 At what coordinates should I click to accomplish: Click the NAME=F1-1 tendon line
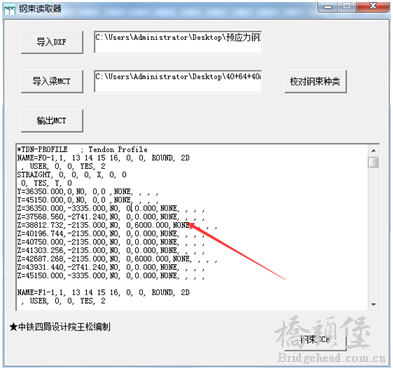tap(103, 292)
